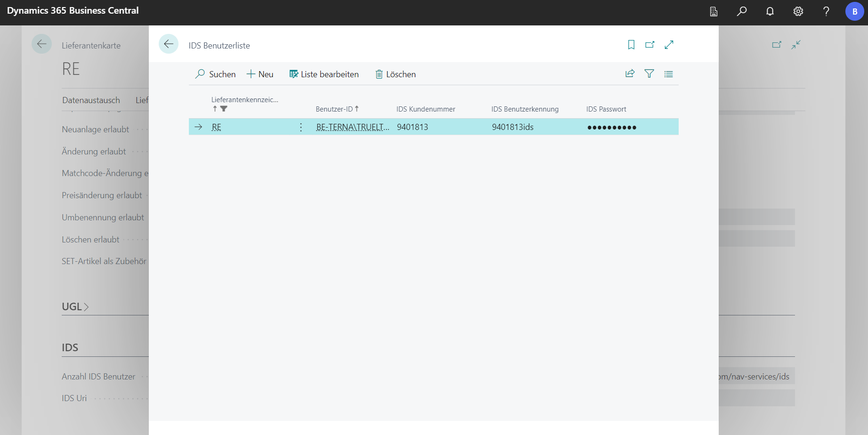Select the IDS Passwort field in the row
The width and height of the screenshot is (868, 435).
click(x=611, y=127)
